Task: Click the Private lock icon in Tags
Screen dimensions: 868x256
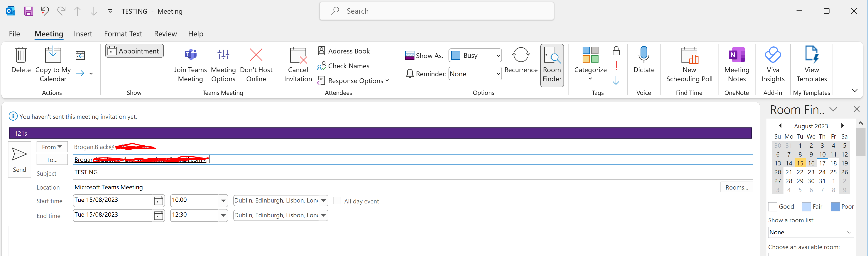Action: pos(616,51)
